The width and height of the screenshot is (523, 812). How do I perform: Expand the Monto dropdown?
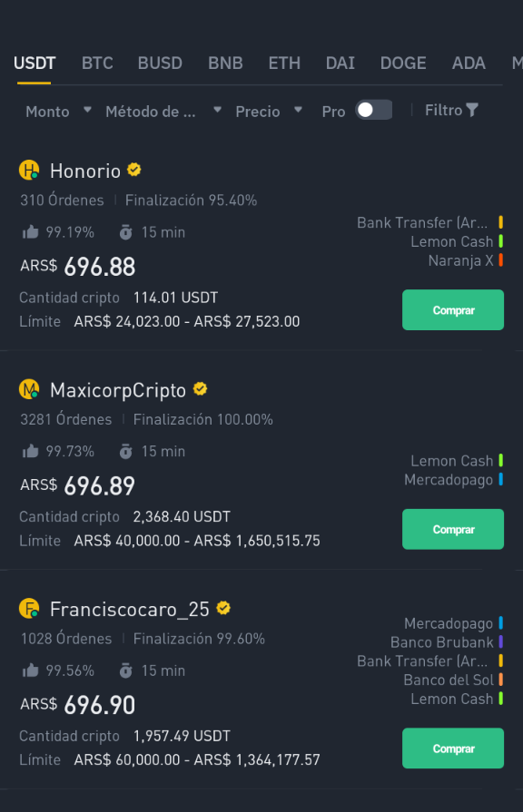(59, 111)
